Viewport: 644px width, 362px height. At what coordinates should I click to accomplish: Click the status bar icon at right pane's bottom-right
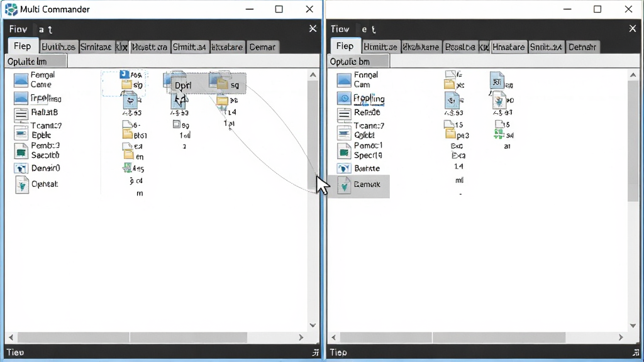(636, 353)
